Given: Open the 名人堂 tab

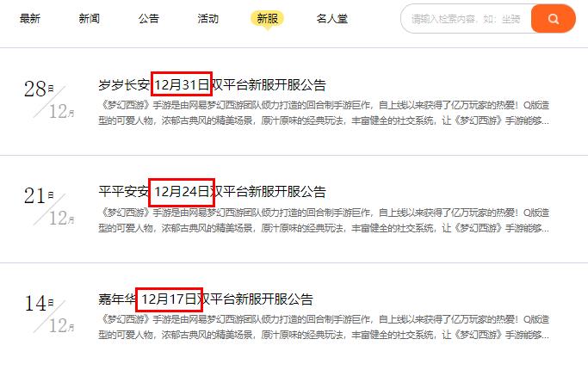Looking at the screenshot, I should click(331, 18).
